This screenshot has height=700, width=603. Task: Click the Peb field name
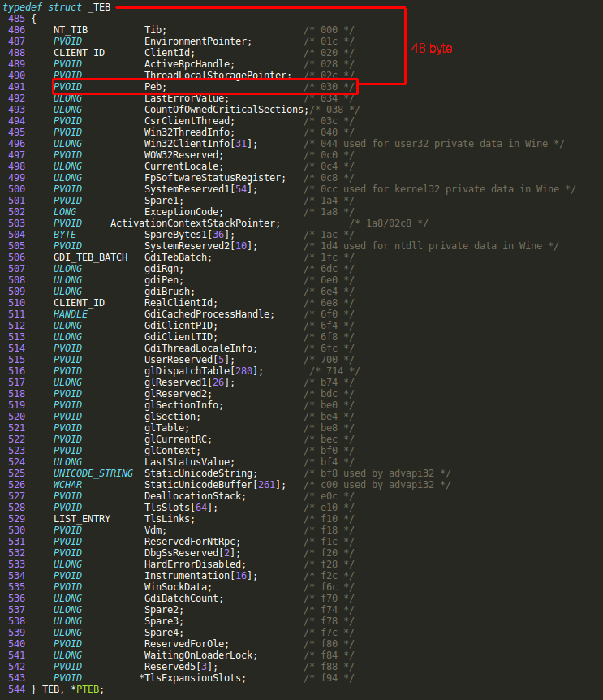(155, 87)
